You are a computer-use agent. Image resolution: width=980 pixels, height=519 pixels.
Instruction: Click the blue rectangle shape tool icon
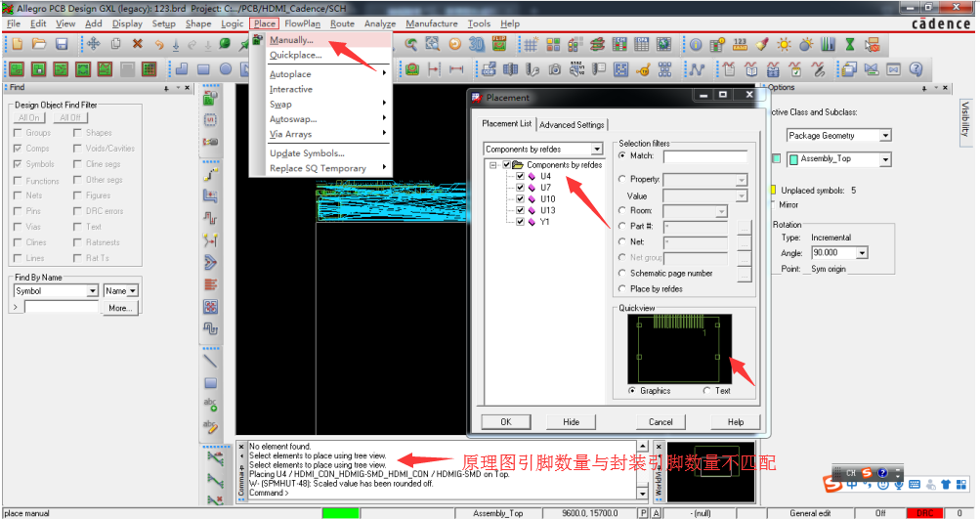(203, 68)
